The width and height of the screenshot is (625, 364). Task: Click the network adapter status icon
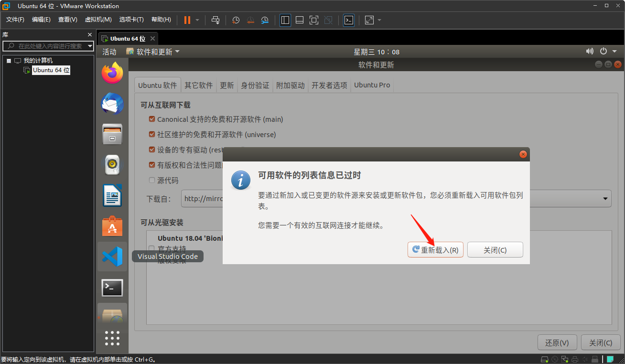pyautogui.click(x=566, y=359)
